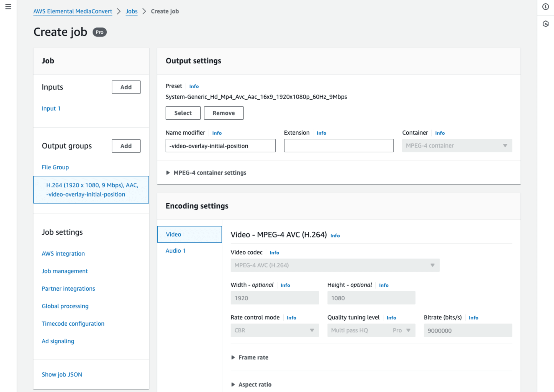Select the File Group output group

55,167
